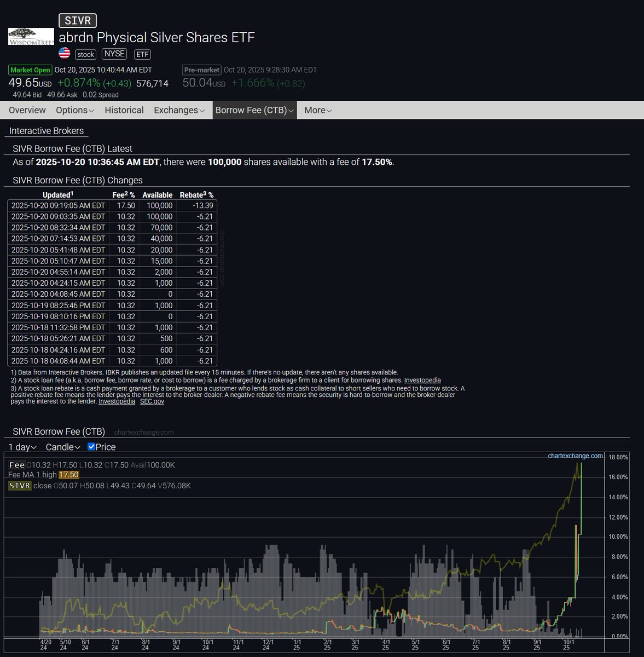Open first Investopedia link in footnote 2
The width and height of the screenshot is (644, 657).
pyautogui.click(x=422, y=380)
